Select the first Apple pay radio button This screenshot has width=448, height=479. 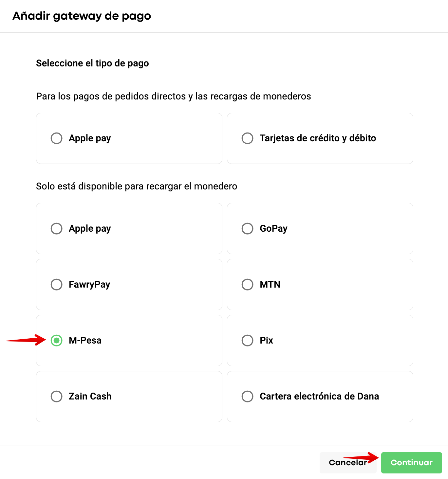[x=57, y=138]
